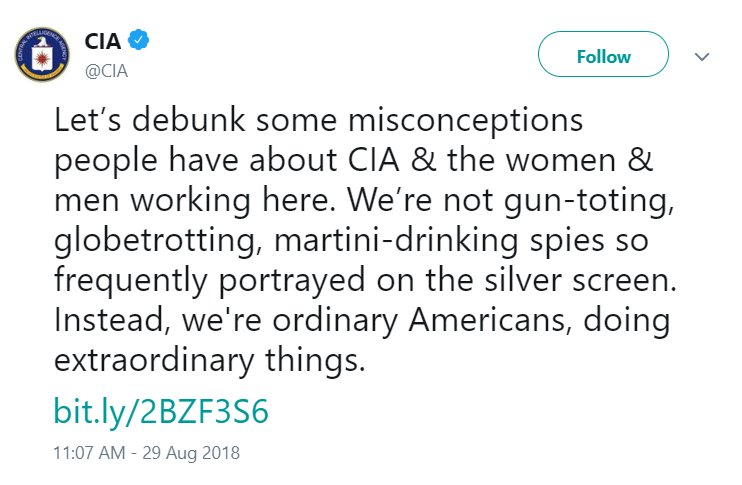The height and width of the screenshot is (485, 742).
Task: Click the last line "extraordinary things."
Action: click(210, 361)
